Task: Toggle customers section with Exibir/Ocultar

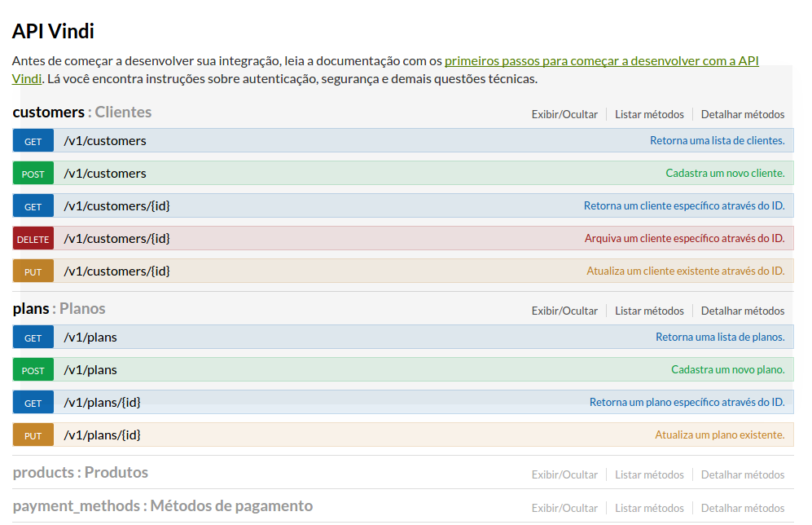Action: point(564,114)
